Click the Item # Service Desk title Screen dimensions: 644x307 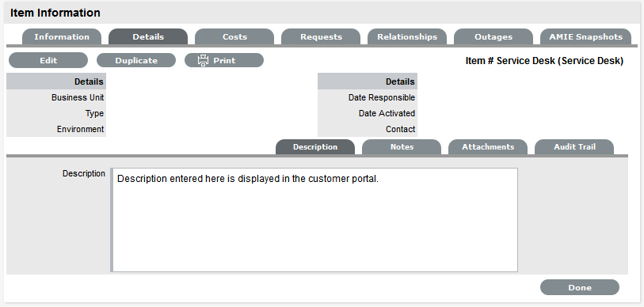(x=544, y=61)
